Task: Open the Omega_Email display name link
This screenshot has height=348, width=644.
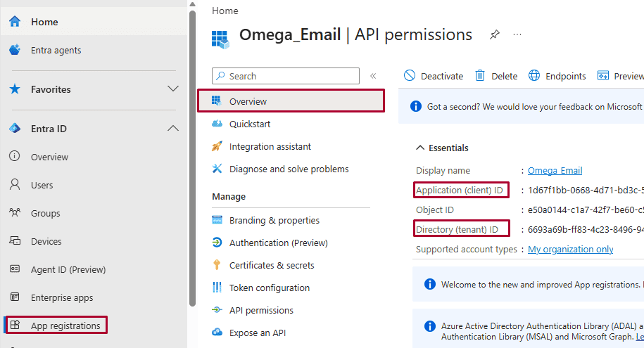Action: [555, 170]
